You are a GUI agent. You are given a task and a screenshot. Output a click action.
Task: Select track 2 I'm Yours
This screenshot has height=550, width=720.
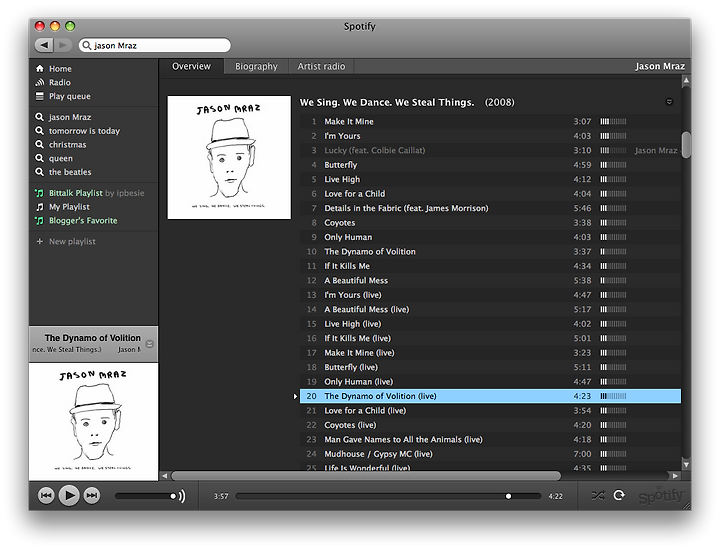tap(490, 136)
